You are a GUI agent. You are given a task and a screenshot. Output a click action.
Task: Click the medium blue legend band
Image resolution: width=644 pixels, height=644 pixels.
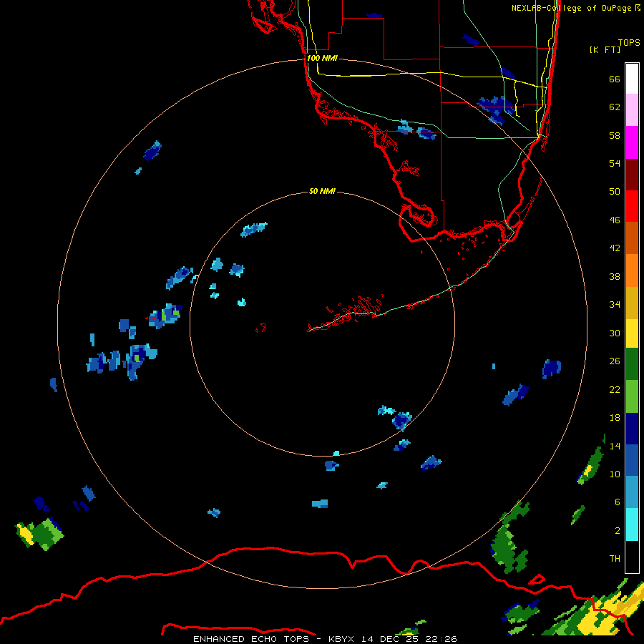click(x=632, y=460)
